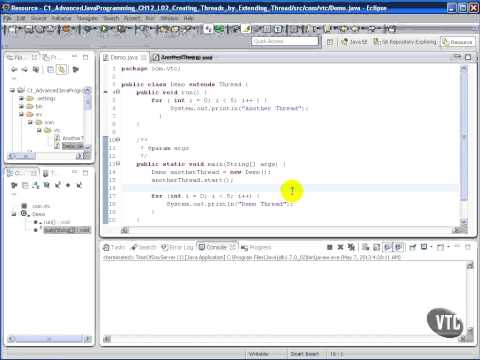
Task: Open the File menu
Action: point(7,18)
